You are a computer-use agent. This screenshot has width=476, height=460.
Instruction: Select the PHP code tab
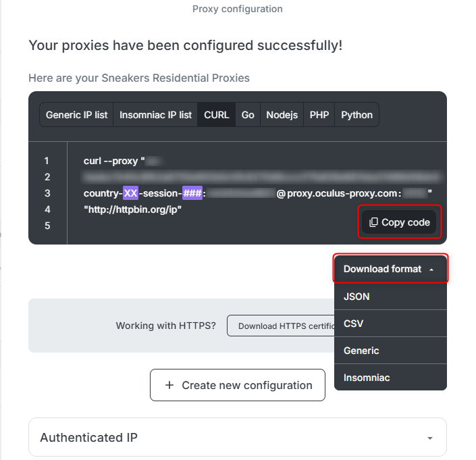click(x=319, y=115)
